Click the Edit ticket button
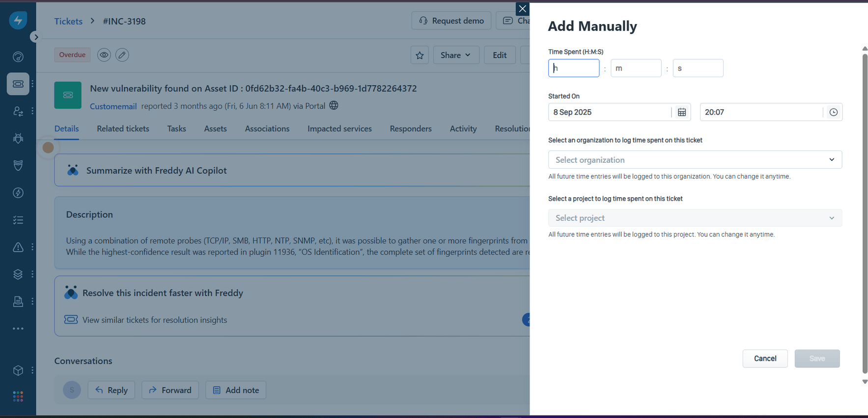Image resolution: width=868 pixels, height=418 pixels. pos(500,55)
